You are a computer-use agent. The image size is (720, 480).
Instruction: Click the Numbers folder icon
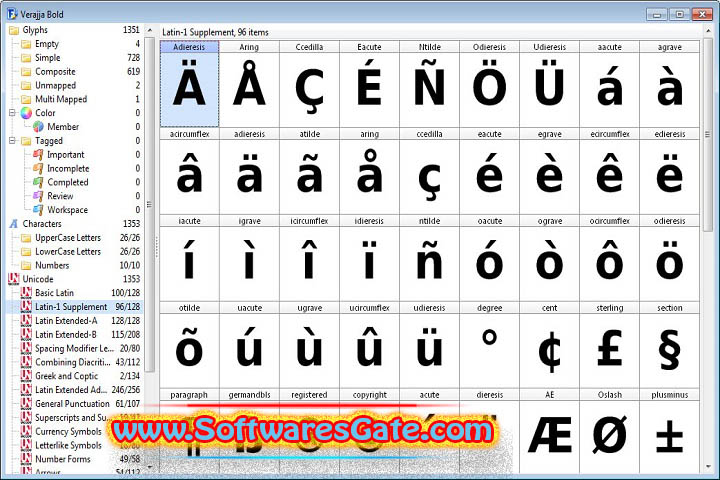coord(26,265)
